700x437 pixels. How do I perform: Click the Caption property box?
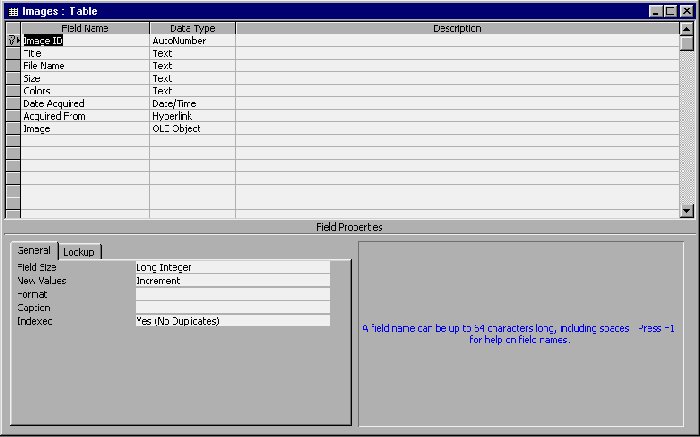coord(232,308)
